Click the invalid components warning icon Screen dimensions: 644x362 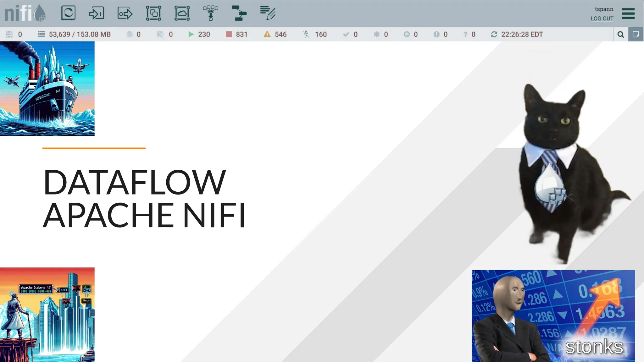(x=267, y=34)
